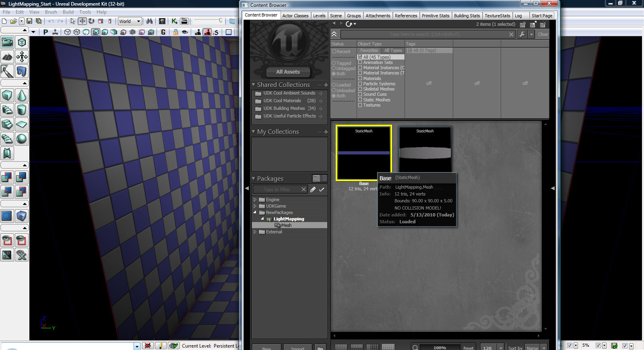Build a Curved Staircase brush
Screen dimensions: 644x350
pyautogui.click(x=7, y=110)
